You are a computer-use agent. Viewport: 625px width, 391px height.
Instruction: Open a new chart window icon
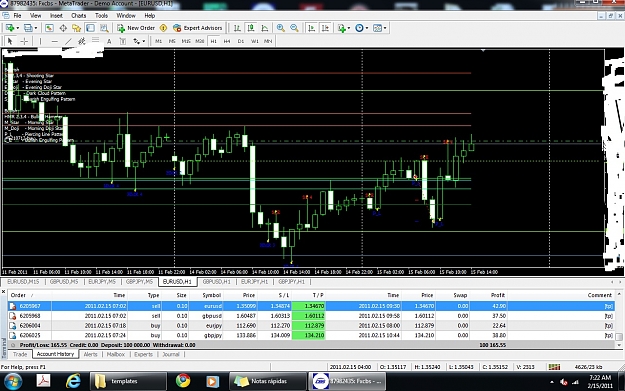click(x=10, y=28)
